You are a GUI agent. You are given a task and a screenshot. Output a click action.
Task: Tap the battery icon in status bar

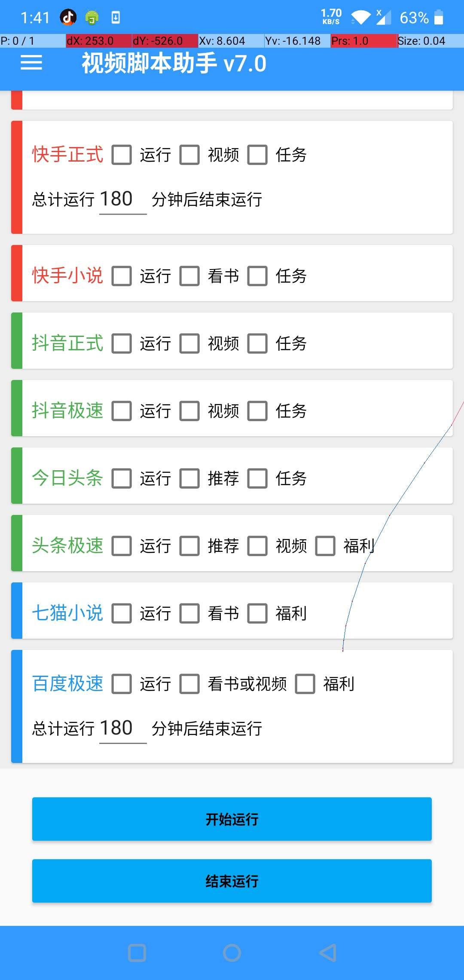(438, 18)
